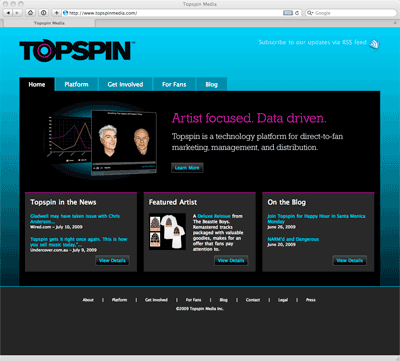Click the Beastie Boys merchandise thumbnail

pyautogui.click(x=167, y=231)
